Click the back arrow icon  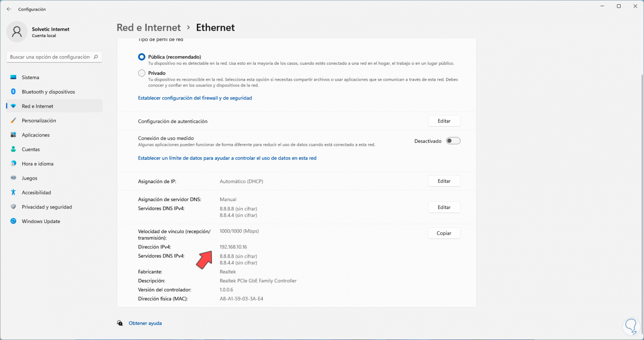tap(9, 9)
